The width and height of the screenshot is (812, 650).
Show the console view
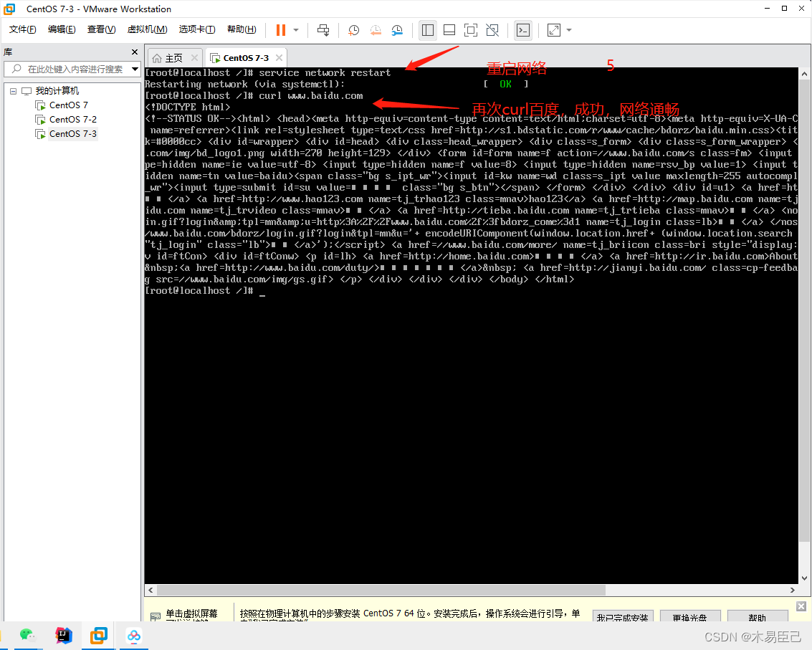click(x=523, y=30)
